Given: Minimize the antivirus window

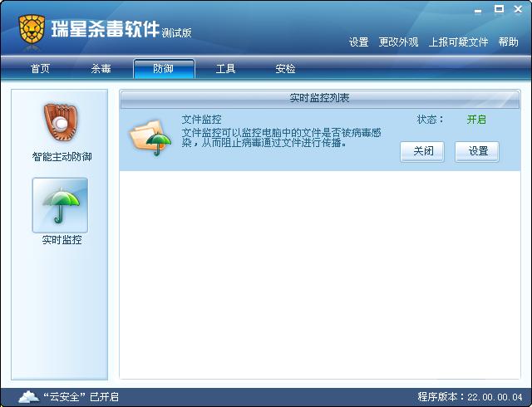Looking at the screenshot, I should (x=478, y=10).
